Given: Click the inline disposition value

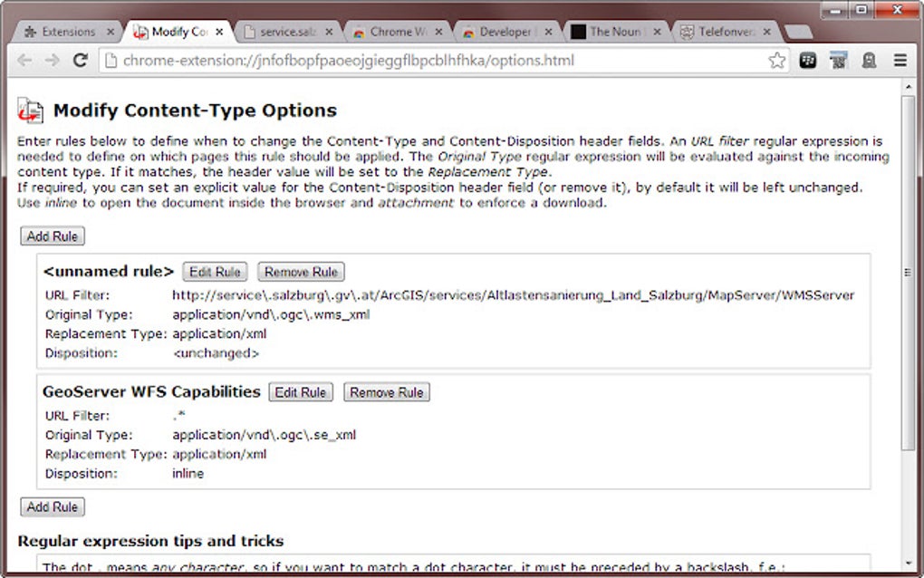Looking at the screenshot, I should pyautogui.click(x=188, y=473).
